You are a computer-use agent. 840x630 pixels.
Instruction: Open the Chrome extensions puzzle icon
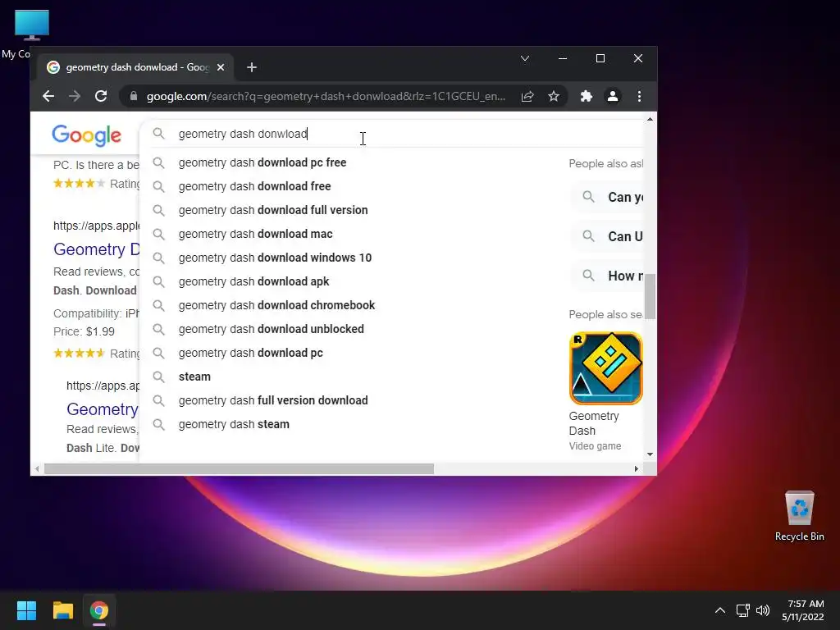click(x=586, y=97)
